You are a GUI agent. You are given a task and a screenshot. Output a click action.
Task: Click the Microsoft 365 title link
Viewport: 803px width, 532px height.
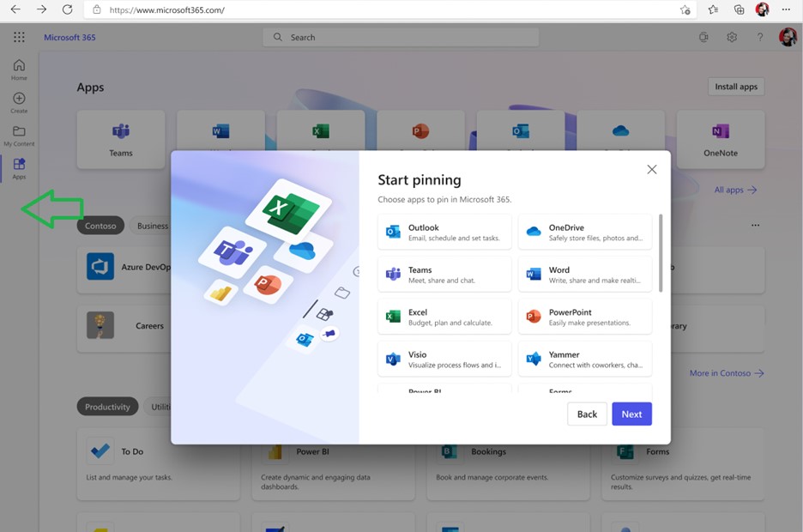(69, 37)
